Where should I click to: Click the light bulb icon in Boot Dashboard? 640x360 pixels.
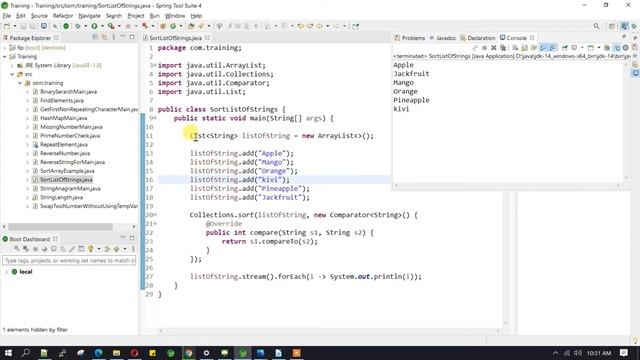pyautogui.click(x=90, y=248)
